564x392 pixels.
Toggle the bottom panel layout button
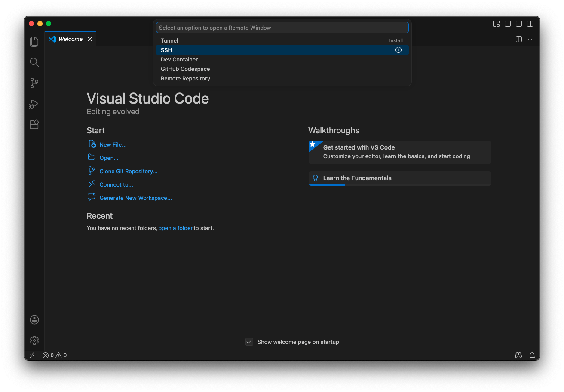point(519,24)
